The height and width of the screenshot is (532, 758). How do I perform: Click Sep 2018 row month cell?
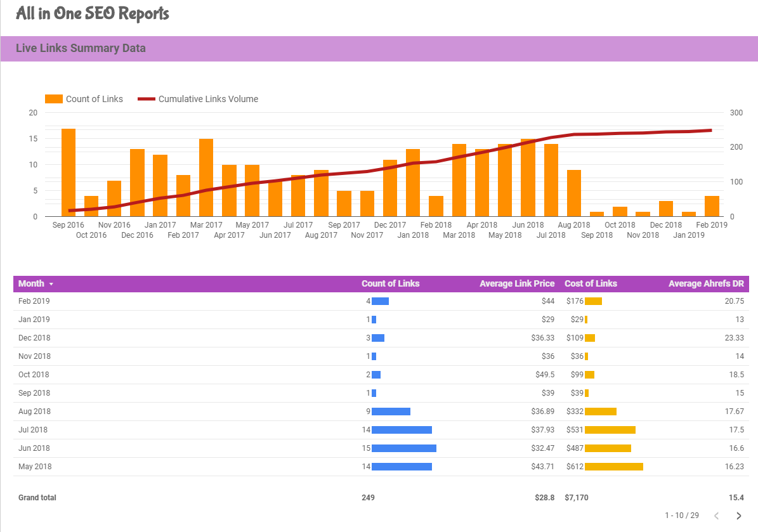[x=34, y=393]
